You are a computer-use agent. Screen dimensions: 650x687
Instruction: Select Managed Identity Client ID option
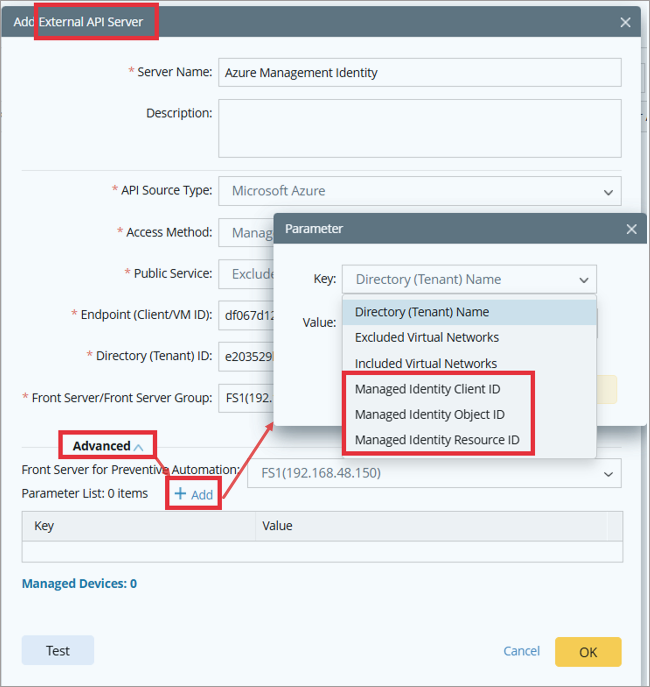427,389
